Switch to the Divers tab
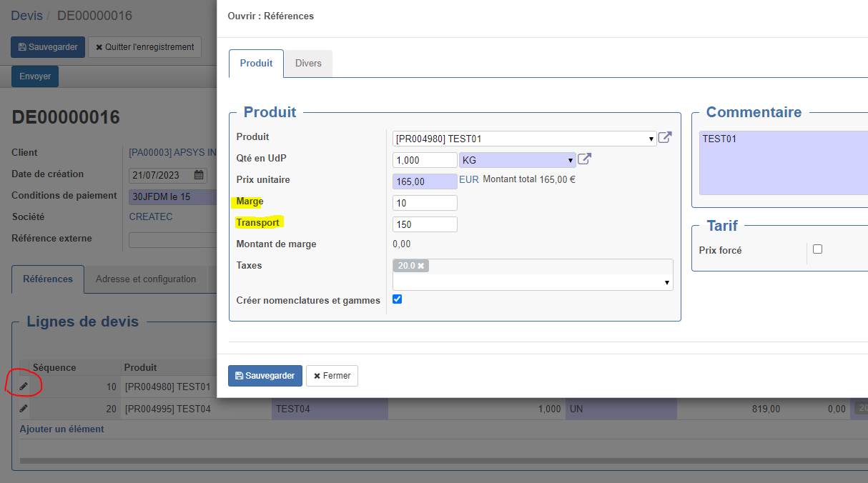The height and width of the screenshot is (483, 868). [x=308, y=63]
